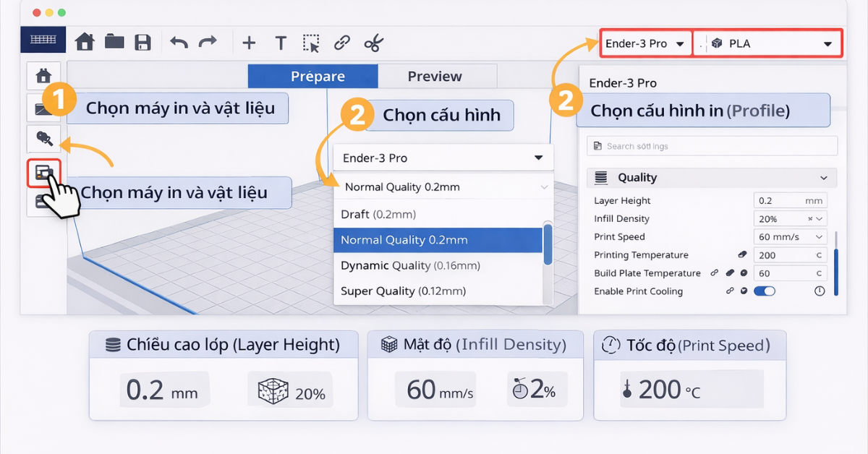Activate the rectangular selection tool
The image size is (868, 454).
(311, 42)
